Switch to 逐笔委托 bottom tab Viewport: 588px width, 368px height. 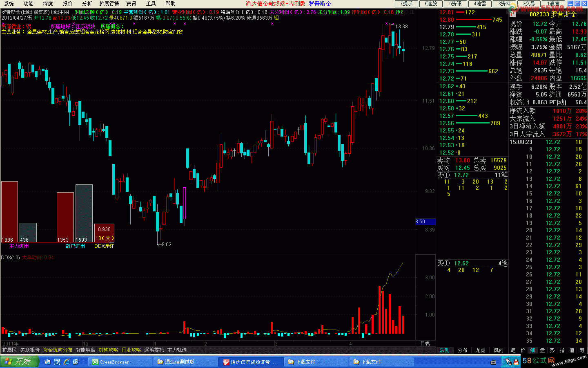[154, 350]
